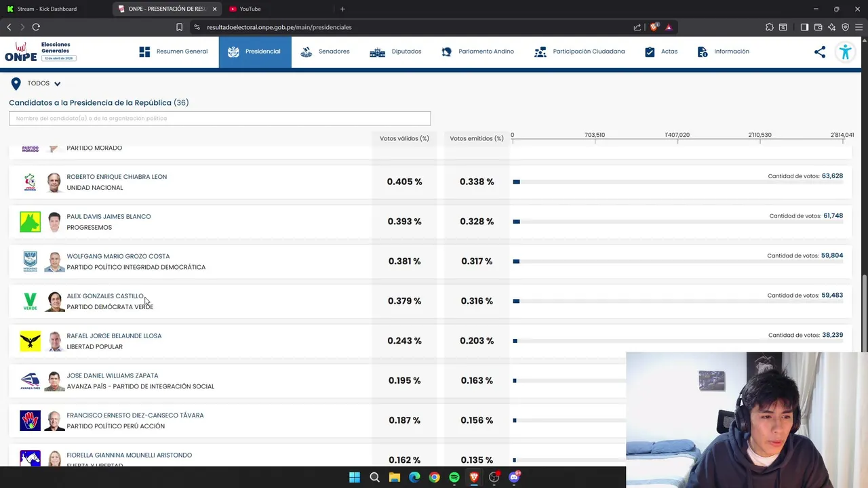
Task: Open Spotify from taskbar
Action: (454, 477)
